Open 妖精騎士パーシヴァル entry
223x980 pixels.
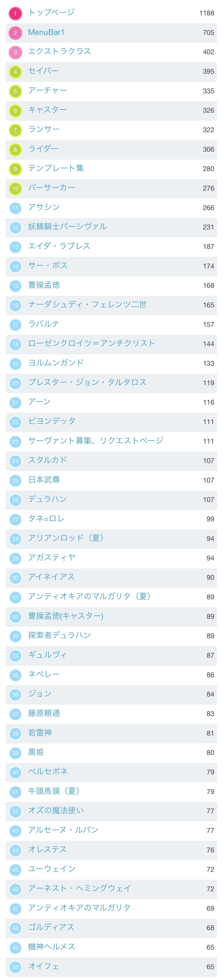(67, 227)
